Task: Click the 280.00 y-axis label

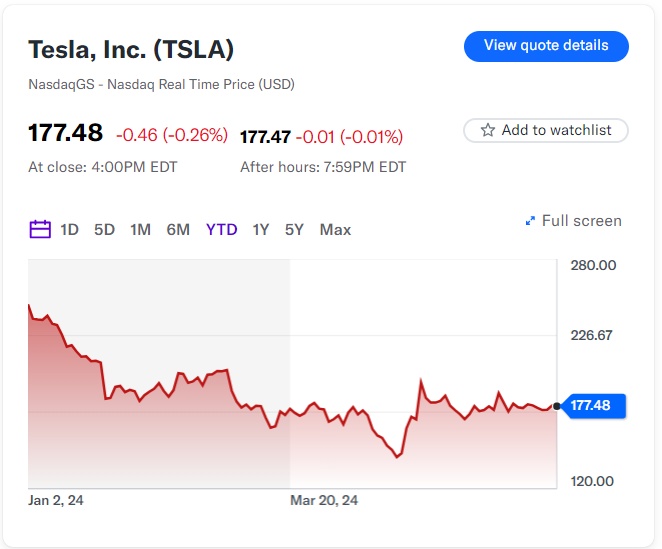Action: coord(592,265)
